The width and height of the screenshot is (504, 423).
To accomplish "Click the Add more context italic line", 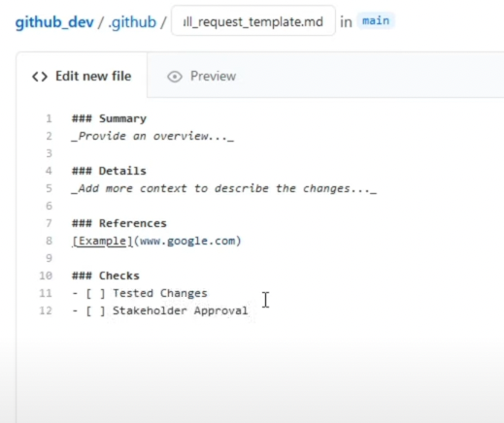I will pos(224,188).
